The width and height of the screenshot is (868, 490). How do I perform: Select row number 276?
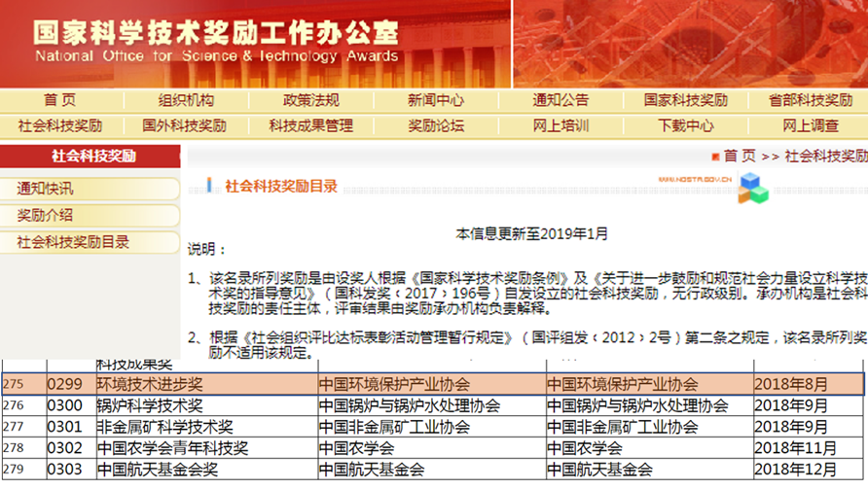23,405
